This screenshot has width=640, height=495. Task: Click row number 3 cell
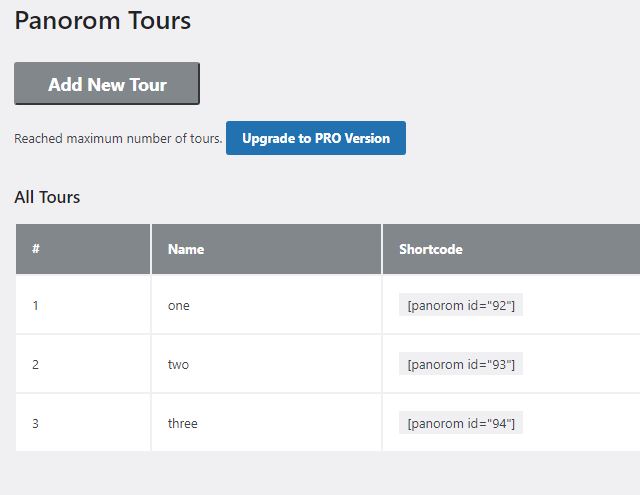36,423
